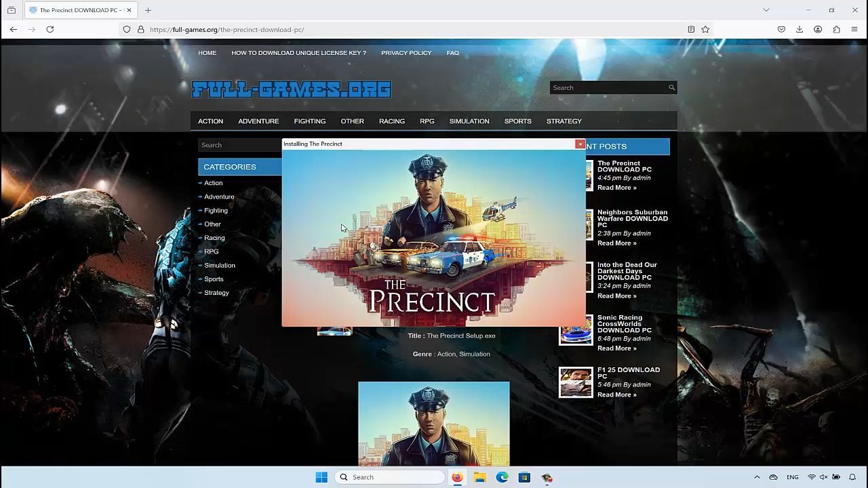
Task: Select the Racing category link
Action: [214, 238]
